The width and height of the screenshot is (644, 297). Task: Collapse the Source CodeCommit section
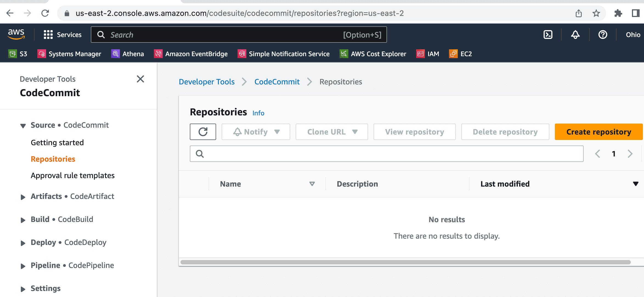coord(23,126)
